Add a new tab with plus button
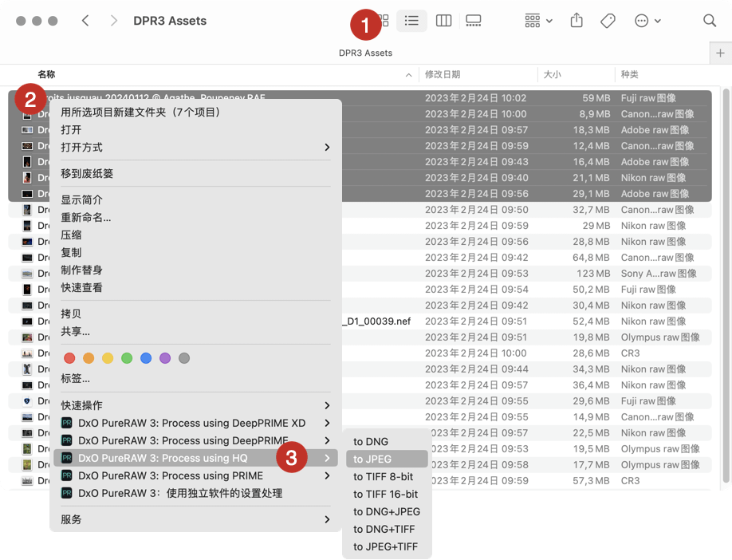This screenshot has height=560, width=732. [720, 53]
